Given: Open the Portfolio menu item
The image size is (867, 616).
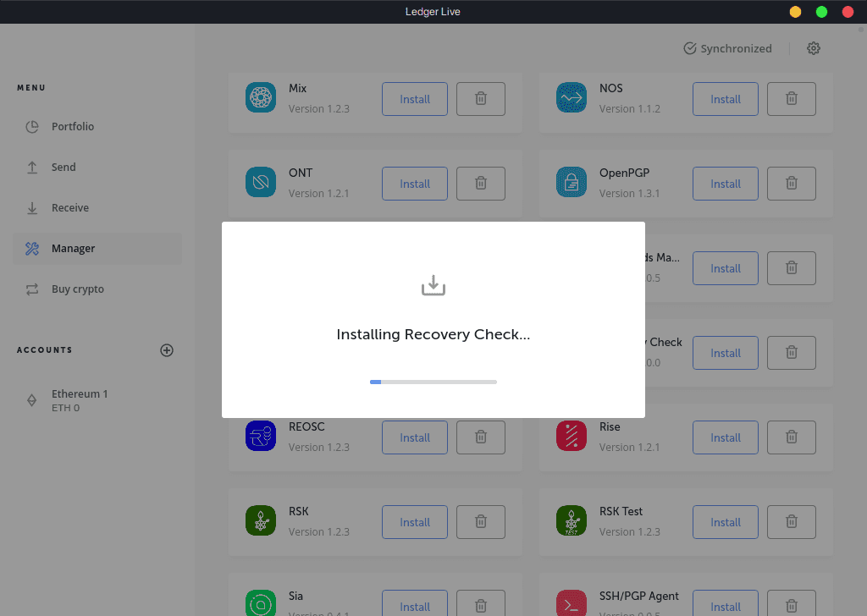Looking at the screenshot, I should click(x=97, y=127).
